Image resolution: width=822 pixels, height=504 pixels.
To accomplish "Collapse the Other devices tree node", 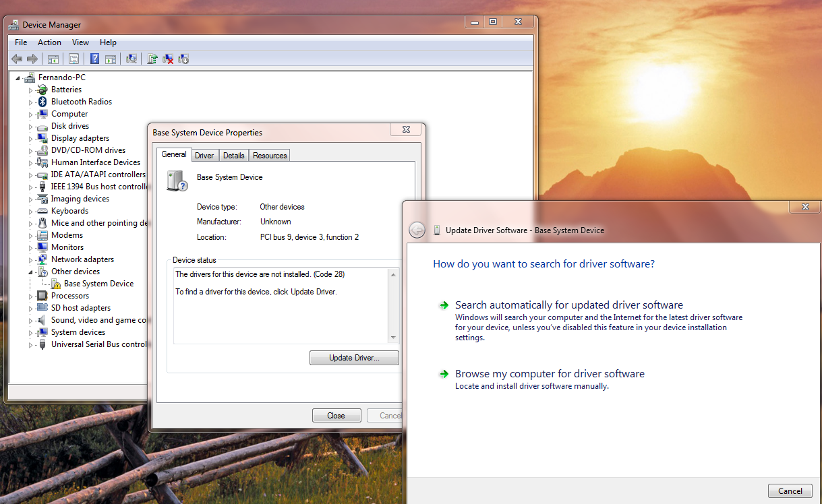I will point(29,271).
